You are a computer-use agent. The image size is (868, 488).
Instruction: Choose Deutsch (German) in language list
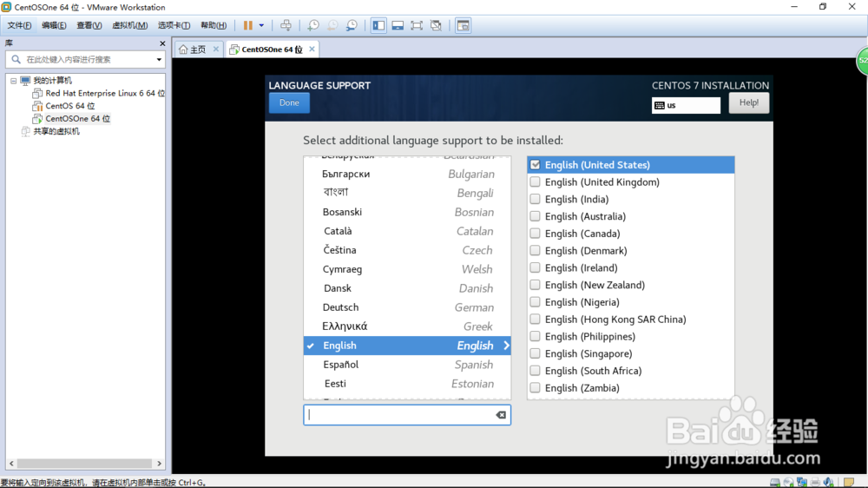(x=407, y=307)
